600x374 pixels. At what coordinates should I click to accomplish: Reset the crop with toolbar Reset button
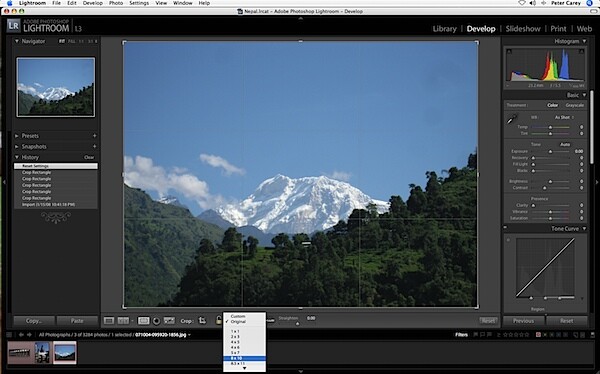point(488,321)
